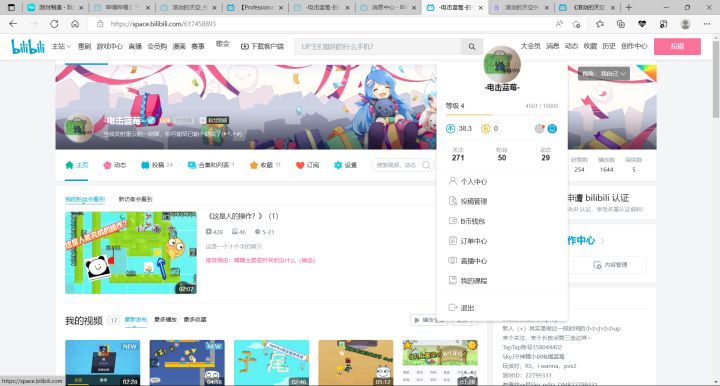Open 赛事 in the top navigation
720x386 pixels.
click(198, 46)
